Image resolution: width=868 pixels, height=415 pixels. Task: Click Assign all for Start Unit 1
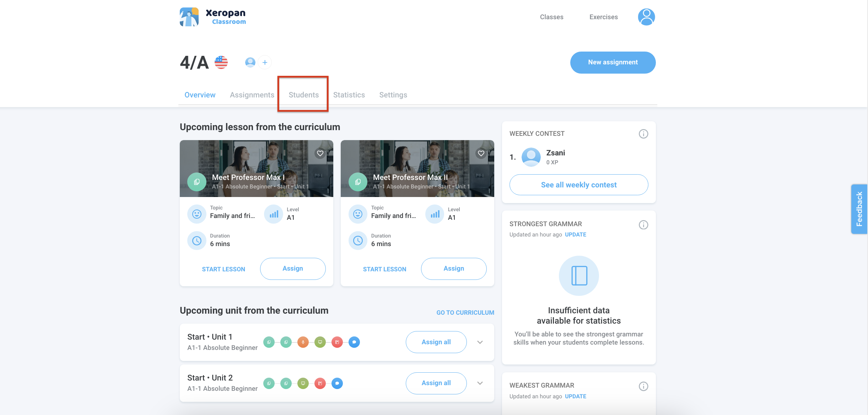point(436,342)
